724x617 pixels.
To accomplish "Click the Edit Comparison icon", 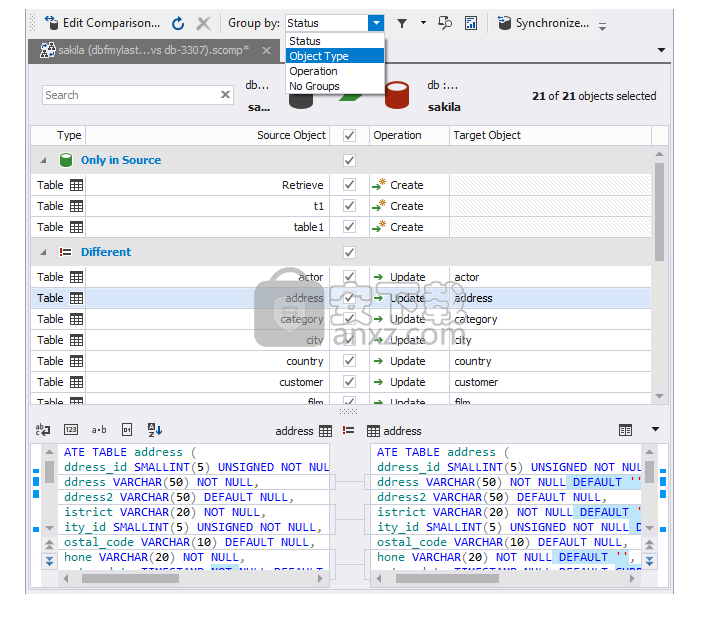I will click(x=51, y=23).
